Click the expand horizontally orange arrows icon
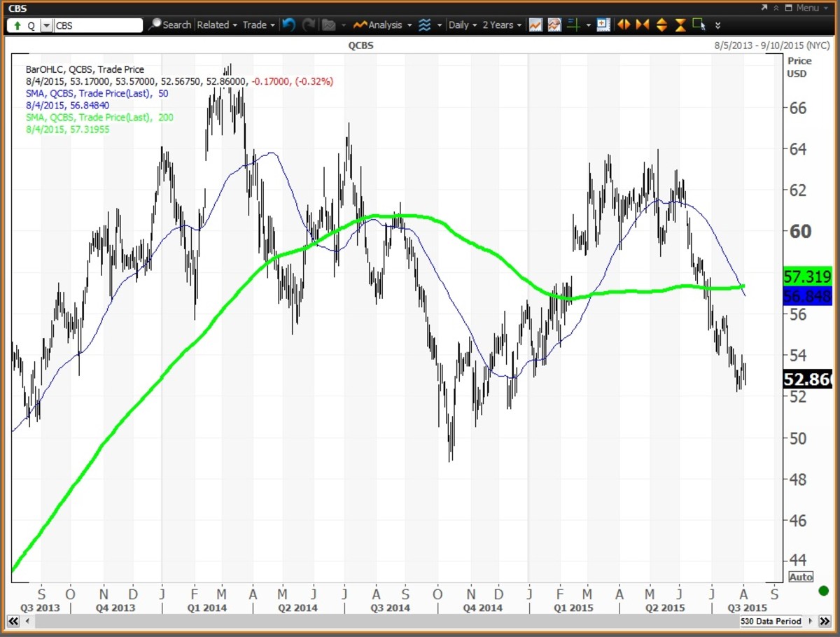 click(x=623, y=24)
